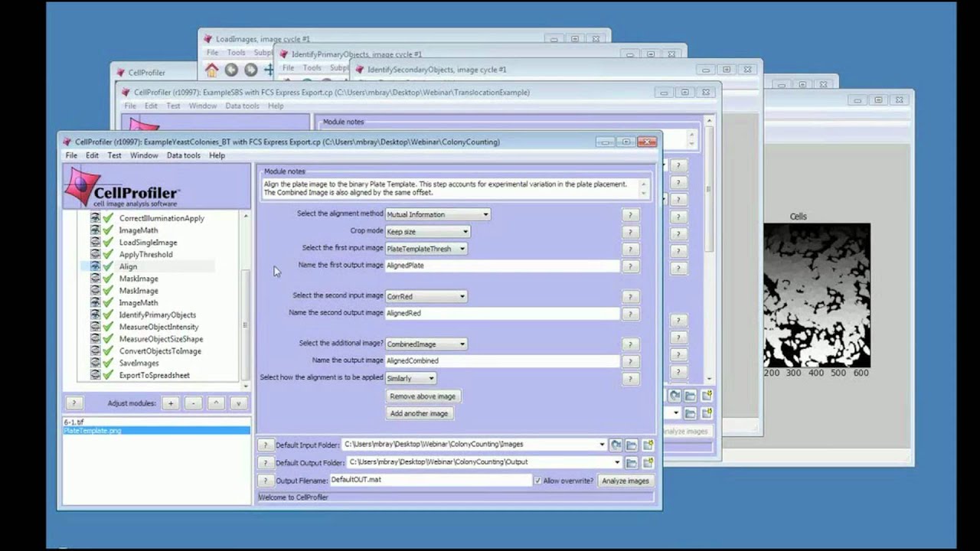
Task: Click the add module plus button
Action: tap(171, 403)
